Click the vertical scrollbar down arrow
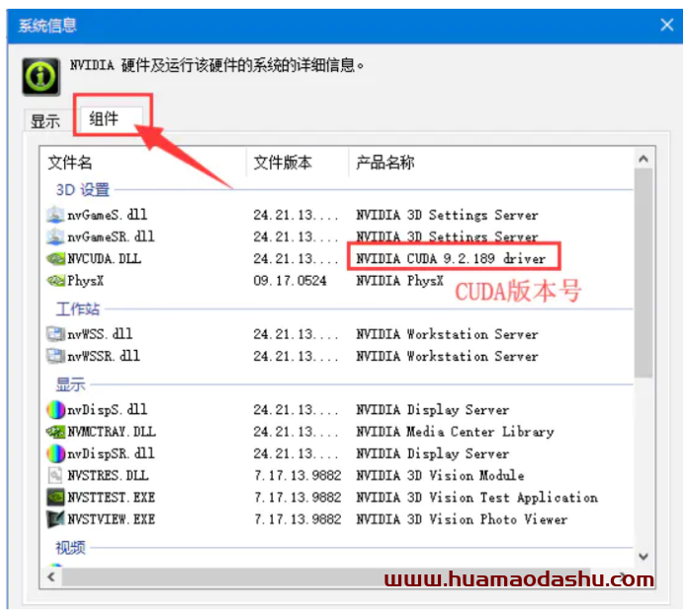The image size is (684, 616). [643, 557]
